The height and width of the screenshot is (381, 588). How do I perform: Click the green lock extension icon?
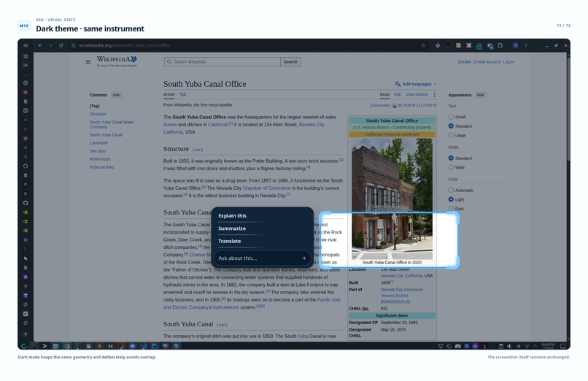[479, 46]
